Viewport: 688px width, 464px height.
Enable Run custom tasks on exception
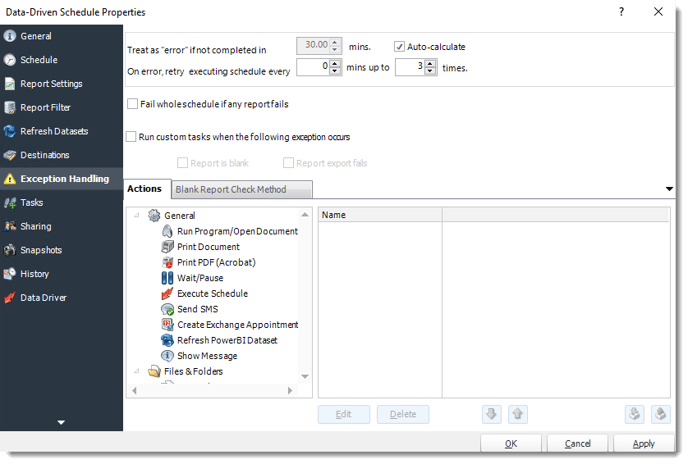tap(131, 137)
